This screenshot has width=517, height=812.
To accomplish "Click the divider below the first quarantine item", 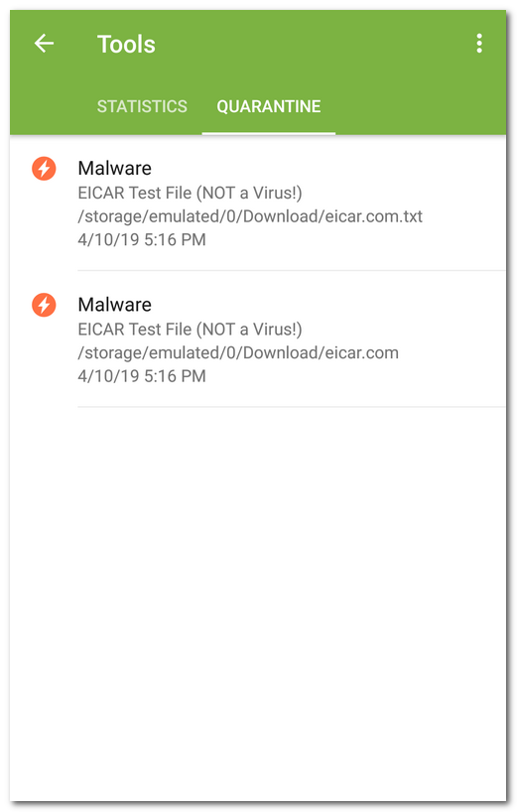I will (292, 270).
